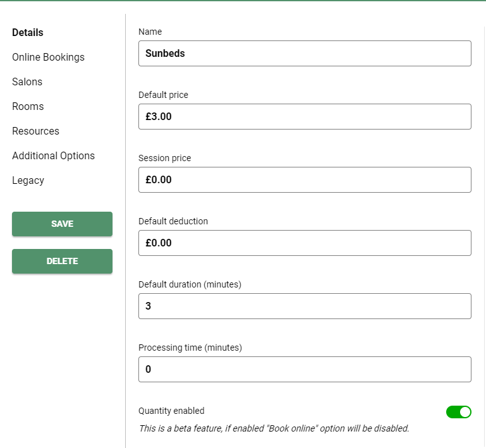Open the Details section
Image resolution: width=486 pixels, height=448 pixels.
(x=28, y=32)
